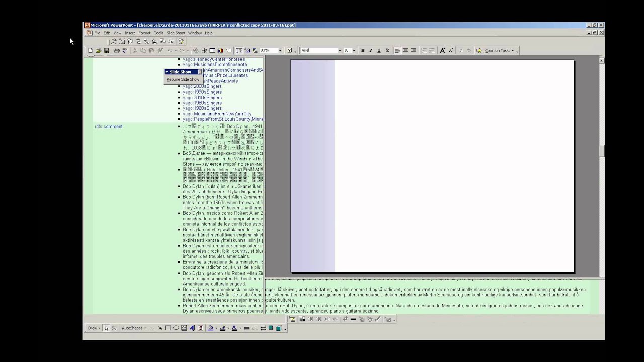644x362 pixels.
Task: Run the spelling check icon
Action: click(x=125, y=50)
